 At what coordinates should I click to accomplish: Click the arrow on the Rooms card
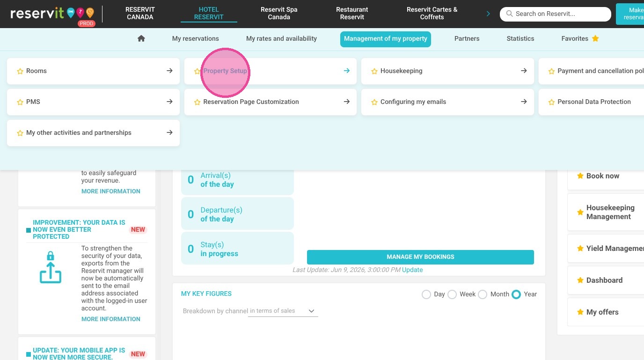pos(169,71)
